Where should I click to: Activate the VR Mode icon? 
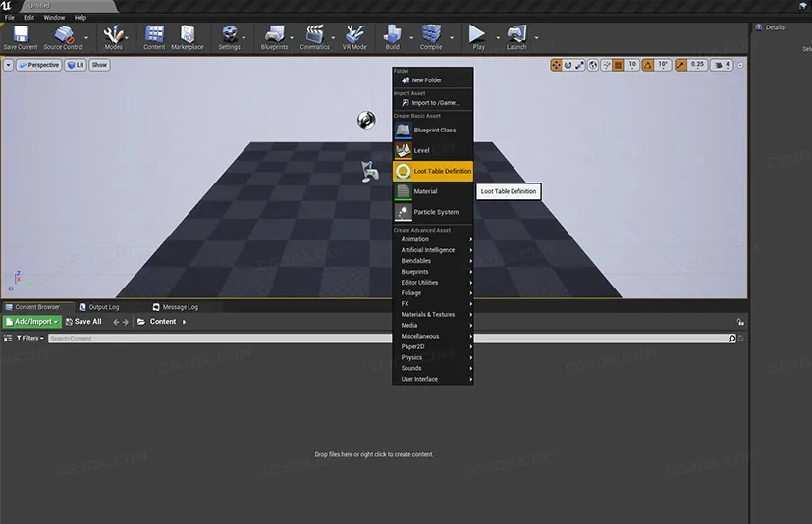coord(354,37)
